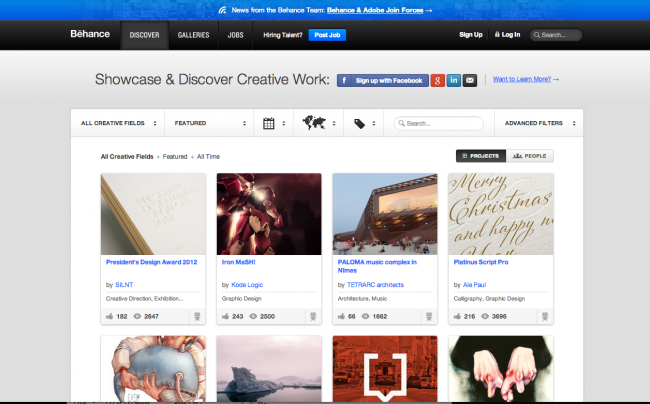Viewport: 650px width, 404px height.
Task: Click All Creative Fields breadcrumb
Action: click(127, 156)
